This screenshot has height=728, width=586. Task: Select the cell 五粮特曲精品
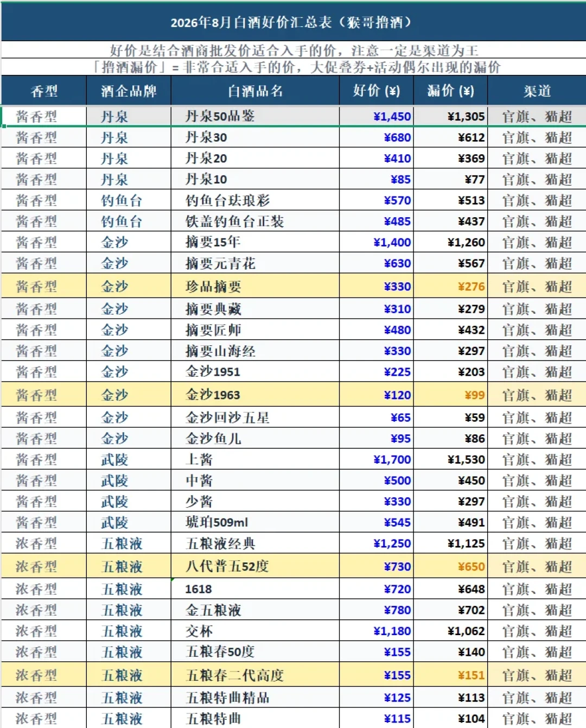click(x=255, y=698)
